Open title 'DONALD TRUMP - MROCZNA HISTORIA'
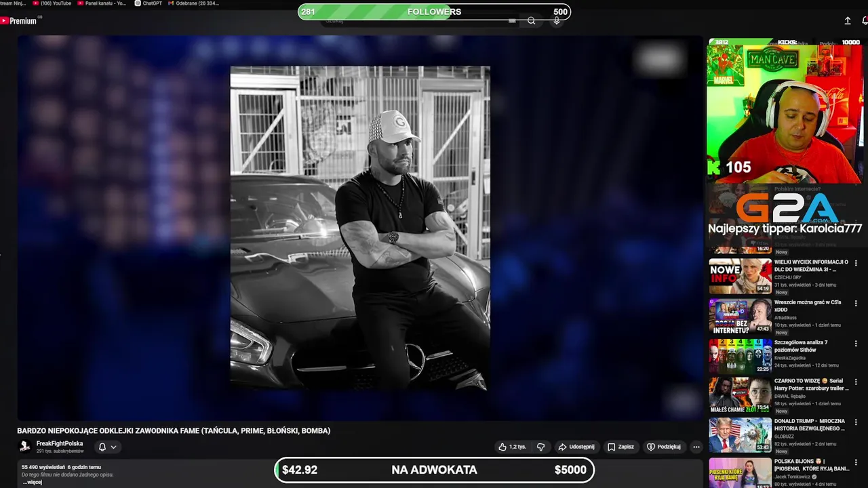The width and height of the screenshot is (868, 488). point(810,424)
